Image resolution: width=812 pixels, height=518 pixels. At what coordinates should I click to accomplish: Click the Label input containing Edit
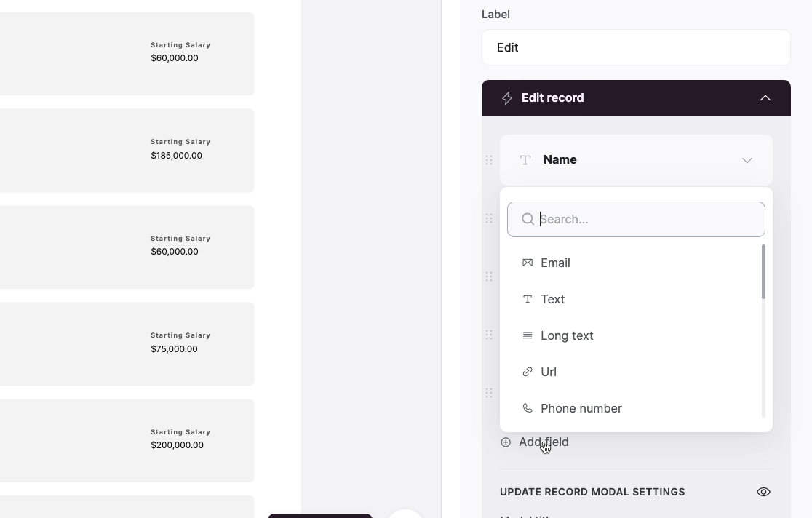click(636, 47)
